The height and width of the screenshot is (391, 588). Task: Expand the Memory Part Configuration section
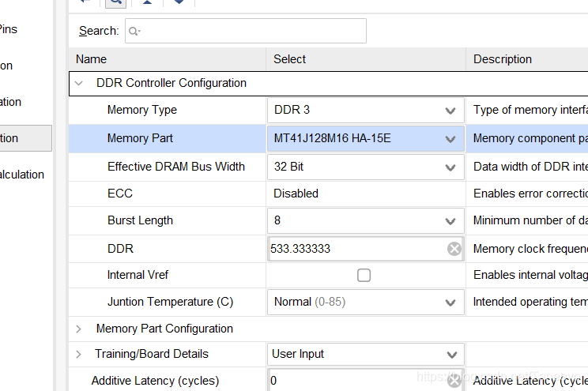(78, 329)
